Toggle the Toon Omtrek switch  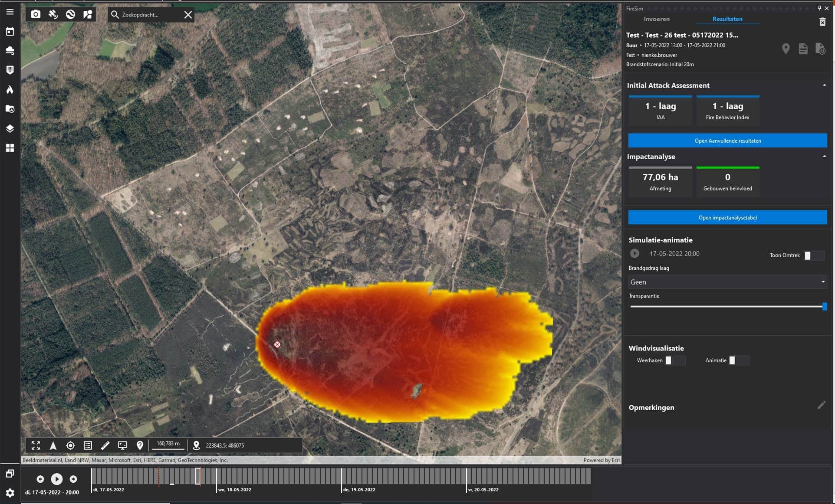coord(814,255)
